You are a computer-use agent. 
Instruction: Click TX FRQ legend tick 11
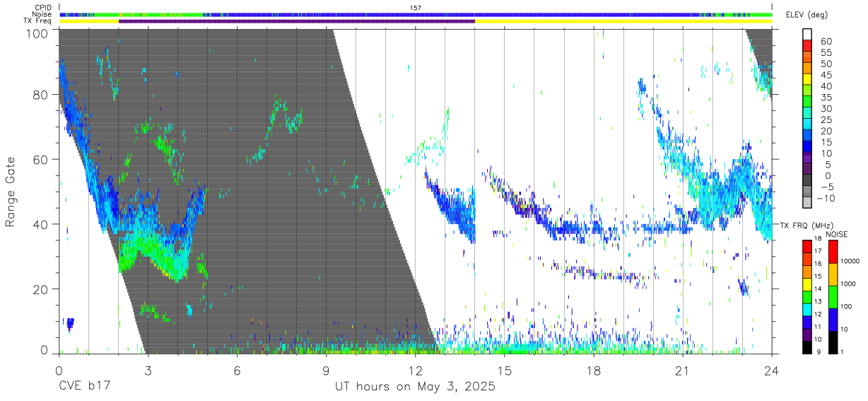click(817, 327)
